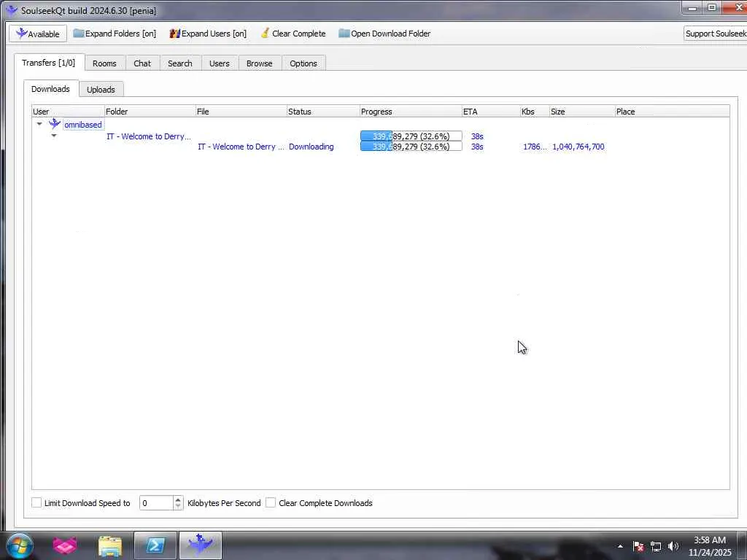Click the file row progress bar
The width and height of the screenshot is (747, 560).
(411, 147)
